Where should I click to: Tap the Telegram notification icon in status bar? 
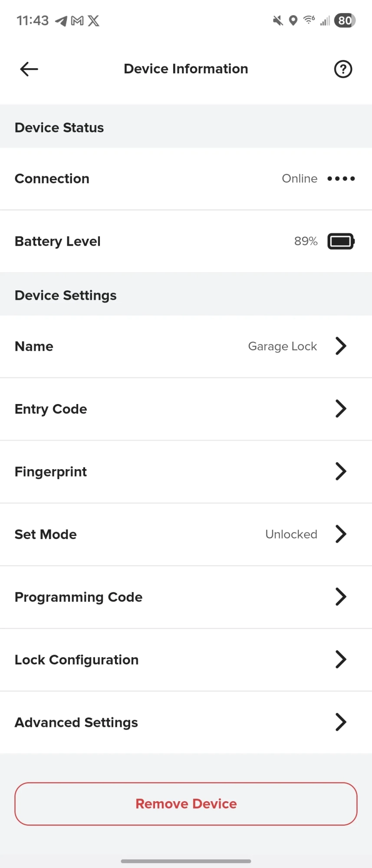tap(61, 21)
